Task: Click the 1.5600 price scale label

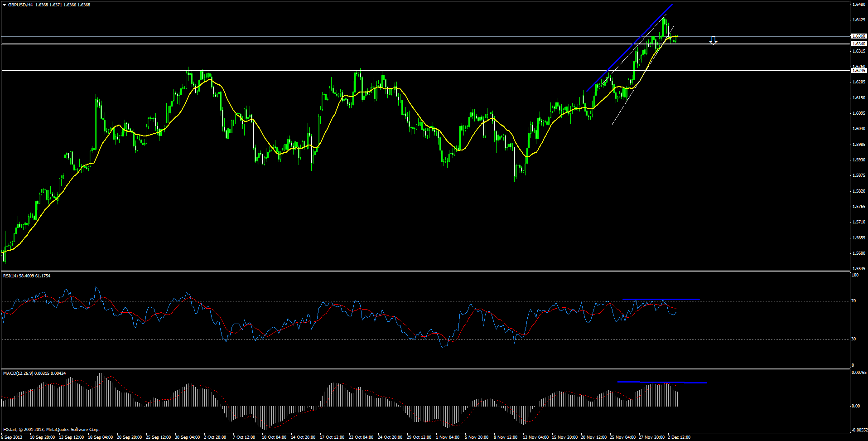Action: pos(859,253)
